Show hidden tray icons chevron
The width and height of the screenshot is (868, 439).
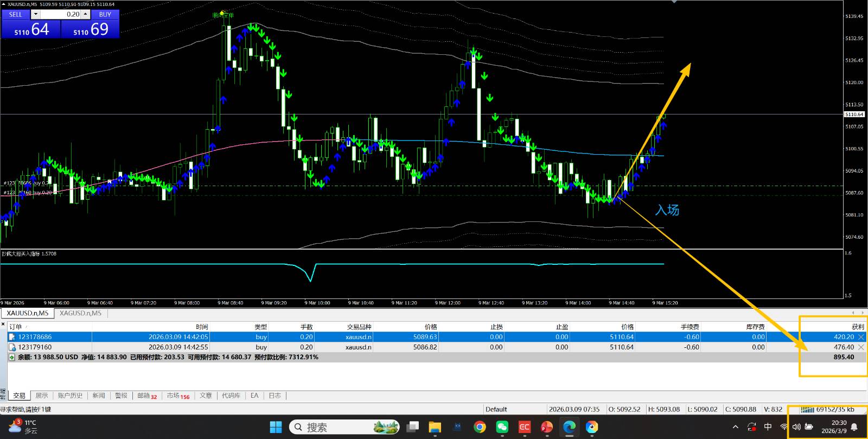(735, 427)
